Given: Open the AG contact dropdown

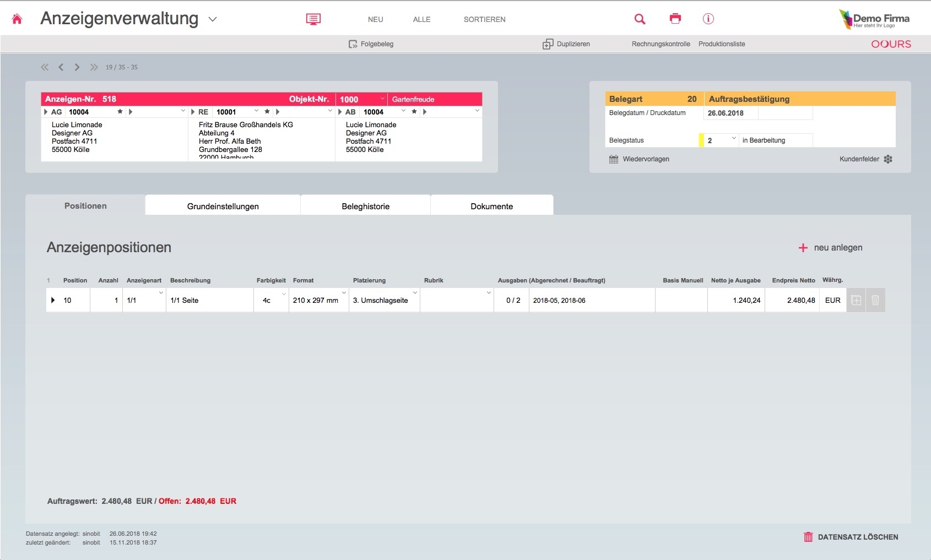Looking at the screenshot, I should pos(183,111).
